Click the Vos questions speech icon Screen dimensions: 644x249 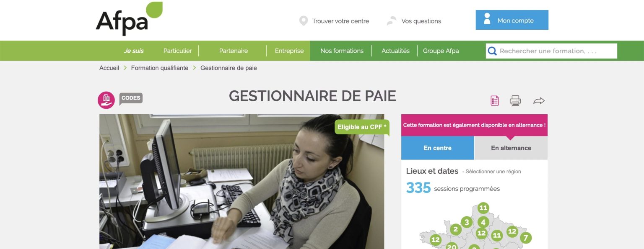point(392,21)
